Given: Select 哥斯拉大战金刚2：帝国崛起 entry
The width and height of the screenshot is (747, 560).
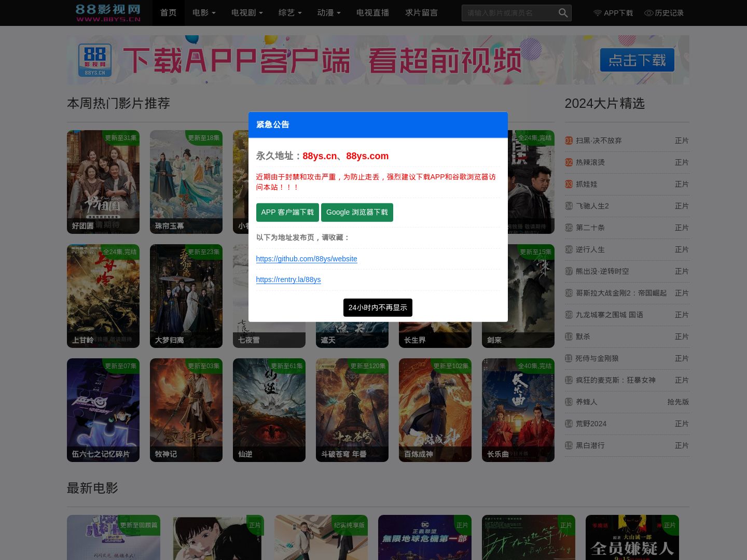Looking at the screenshot, I should tap(621, 293).
